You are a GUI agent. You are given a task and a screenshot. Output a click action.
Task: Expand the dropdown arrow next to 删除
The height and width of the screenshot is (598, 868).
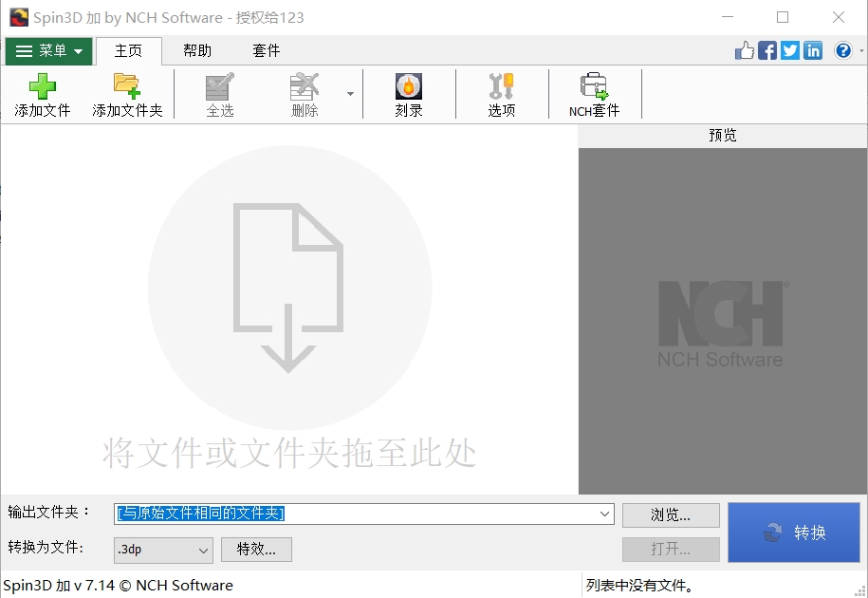tap(350, 94)
